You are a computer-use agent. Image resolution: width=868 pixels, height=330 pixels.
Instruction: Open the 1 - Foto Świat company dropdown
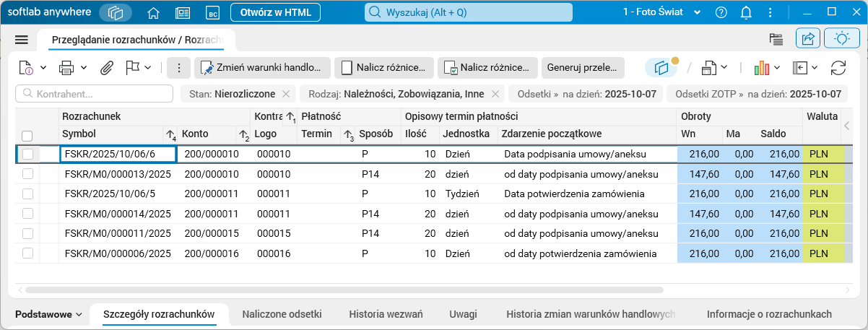tap(662, 12)
